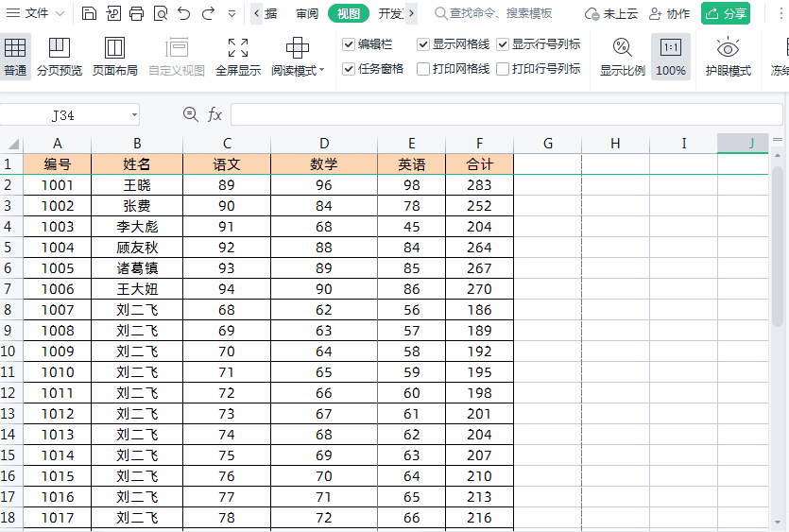
Task: Turn on 护眼模式 eye protection
Action: (728, 57)
